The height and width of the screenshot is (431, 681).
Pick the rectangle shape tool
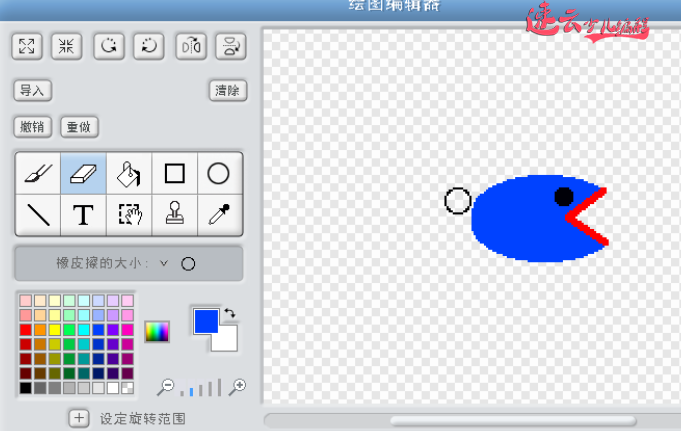pyautogui.click(x=174, y=174)
